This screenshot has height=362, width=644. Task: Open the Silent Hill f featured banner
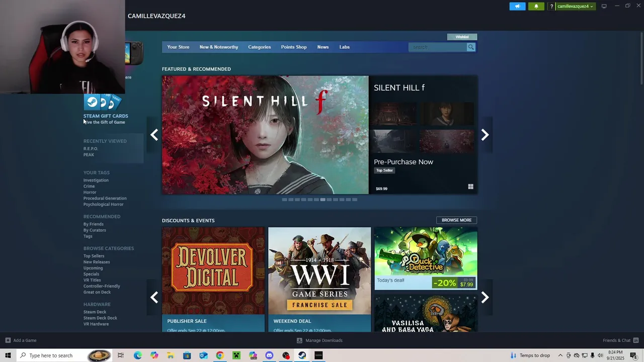[265, 135]
